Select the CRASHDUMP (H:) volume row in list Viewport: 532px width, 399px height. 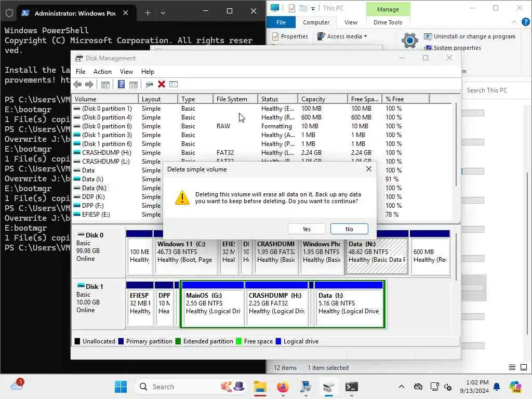coord(262,153)
